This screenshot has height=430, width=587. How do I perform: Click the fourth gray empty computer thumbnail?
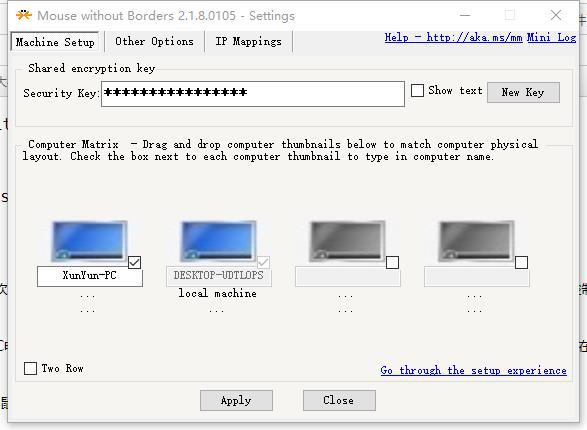(476, 241)
